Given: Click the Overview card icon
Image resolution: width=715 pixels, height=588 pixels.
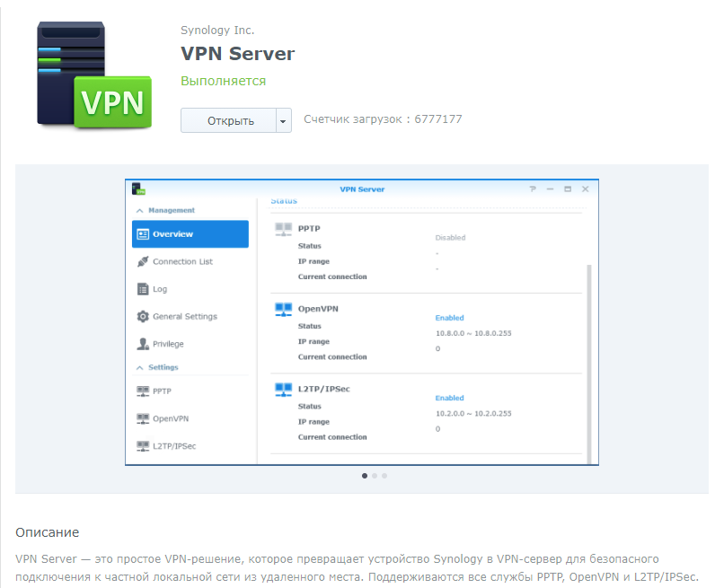Looking at the screenshot, I should coord(143,234).
